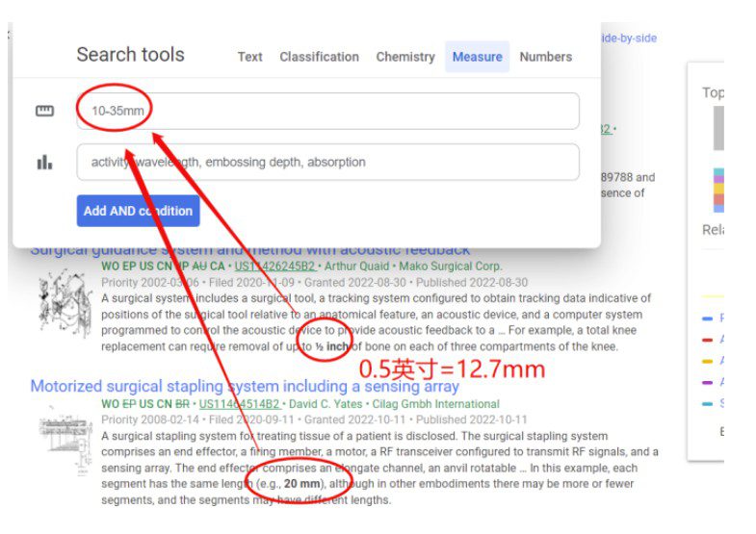The image size is (756, 534).
Task: Select the Measure tab
Action: point(478,57)
